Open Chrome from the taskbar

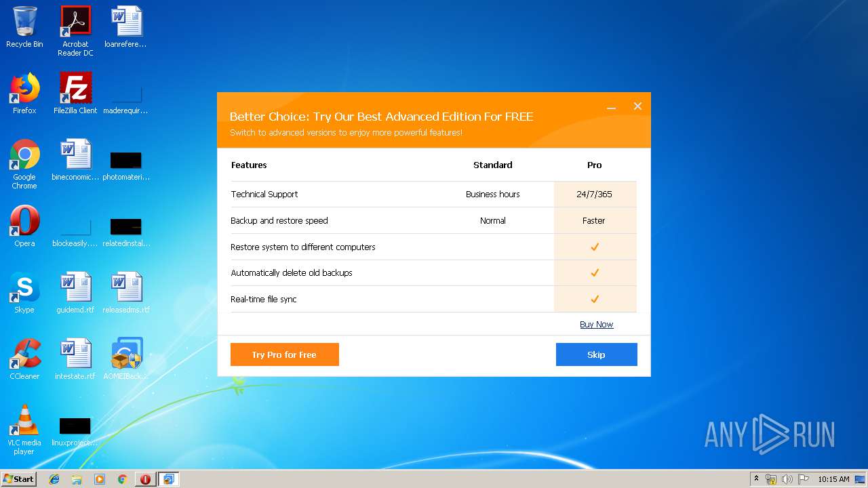[x=122, y=479]
